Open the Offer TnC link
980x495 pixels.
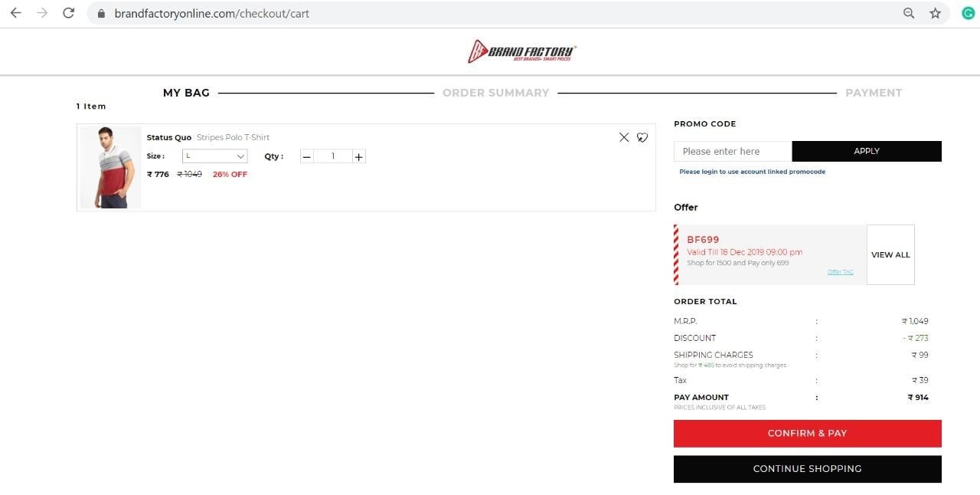click(x=840, y=272)
